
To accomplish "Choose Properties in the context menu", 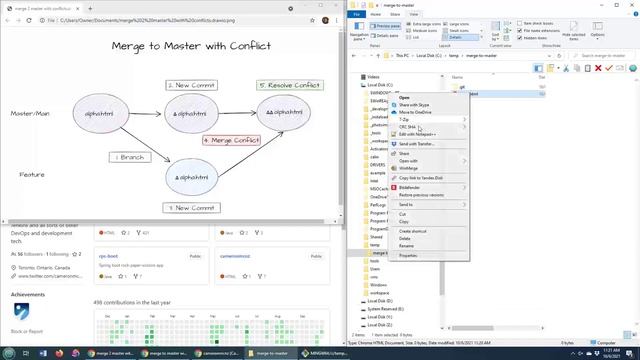I will (x=408, y=256).
